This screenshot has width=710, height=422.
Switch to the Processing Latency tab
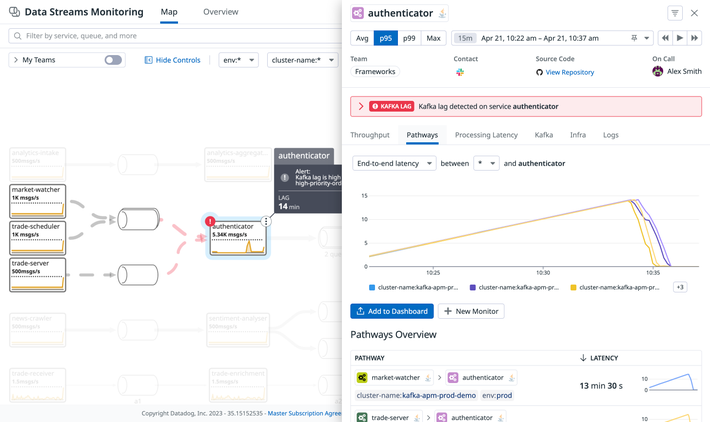coord(486,135)
